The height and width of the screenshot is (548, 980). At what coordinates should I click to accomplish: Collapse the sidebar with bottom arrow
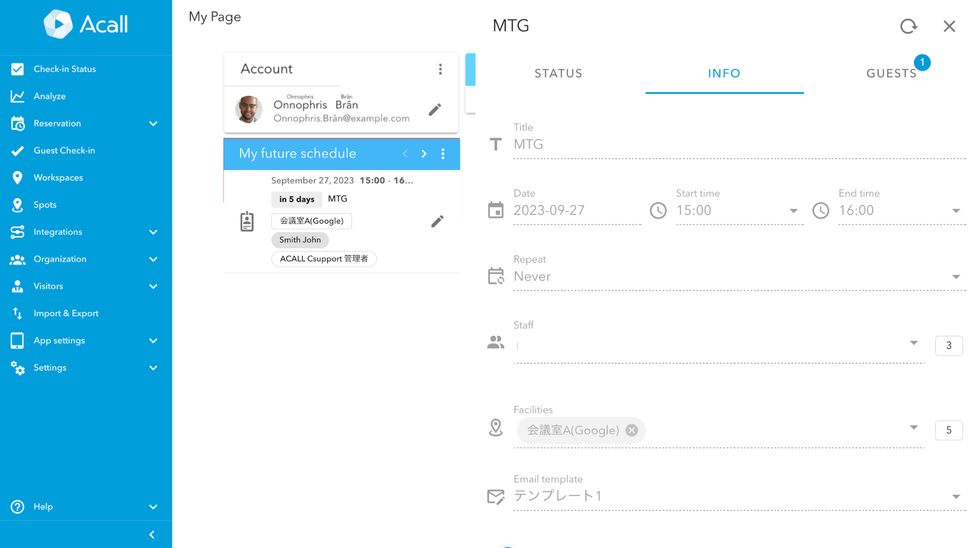tap(152, 535)
